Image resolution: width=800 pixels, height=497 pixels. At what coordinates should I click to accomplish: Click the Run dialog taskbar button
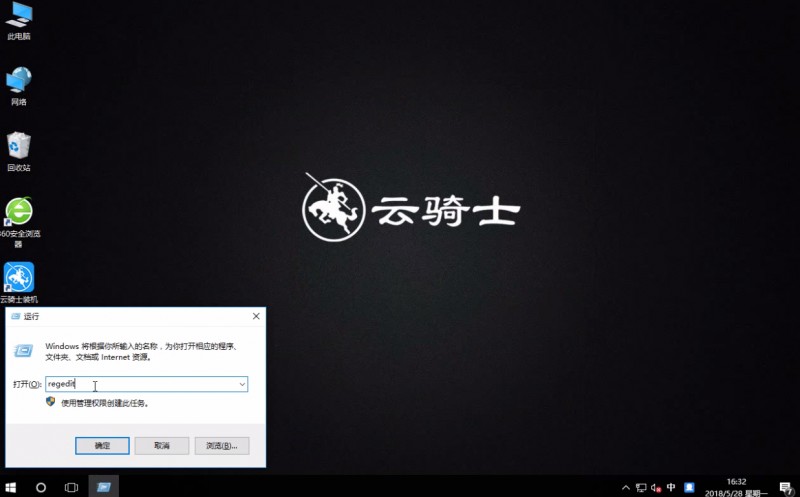104,487
